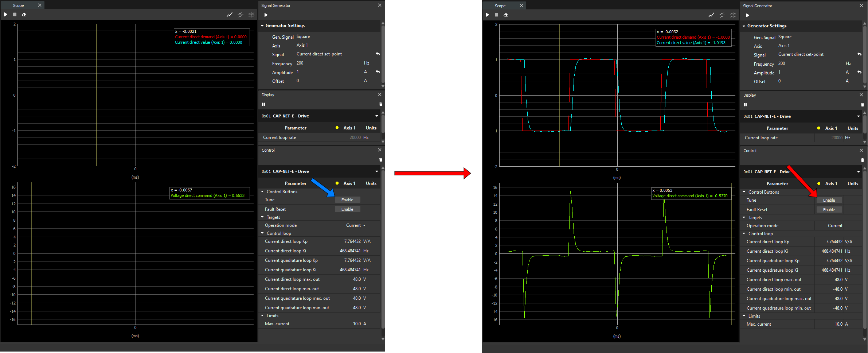Collapse the Control loop section
The width and height of the screenshot is (868, 353).
(262, 233)
